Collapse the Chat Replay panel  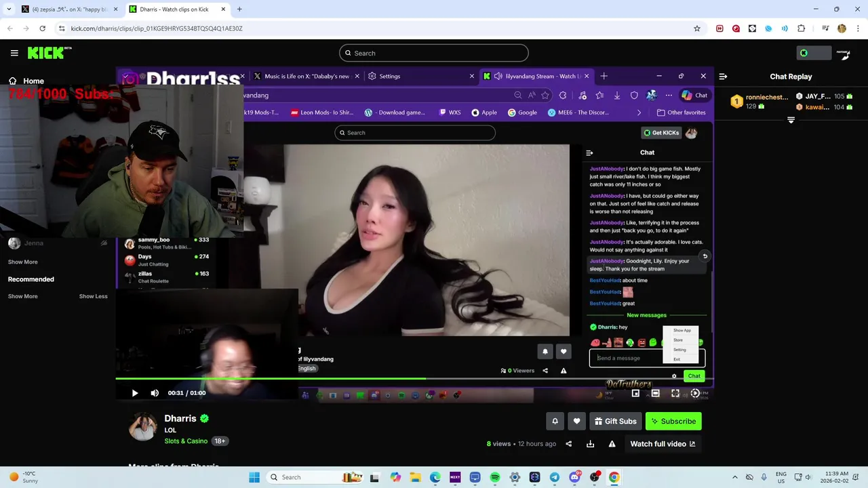[723, 77]
